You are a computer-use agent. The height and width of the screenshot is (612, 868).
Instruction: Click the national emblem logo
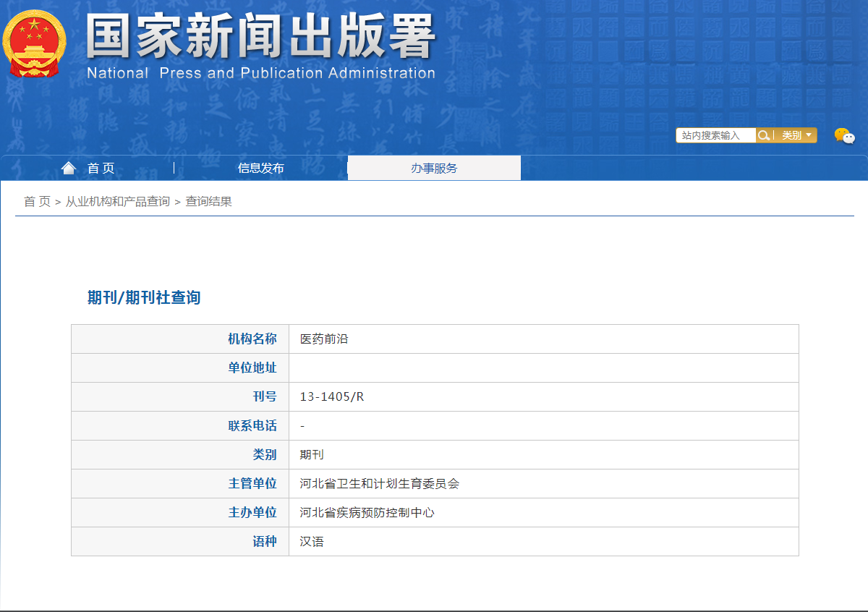tap(34, 43)
